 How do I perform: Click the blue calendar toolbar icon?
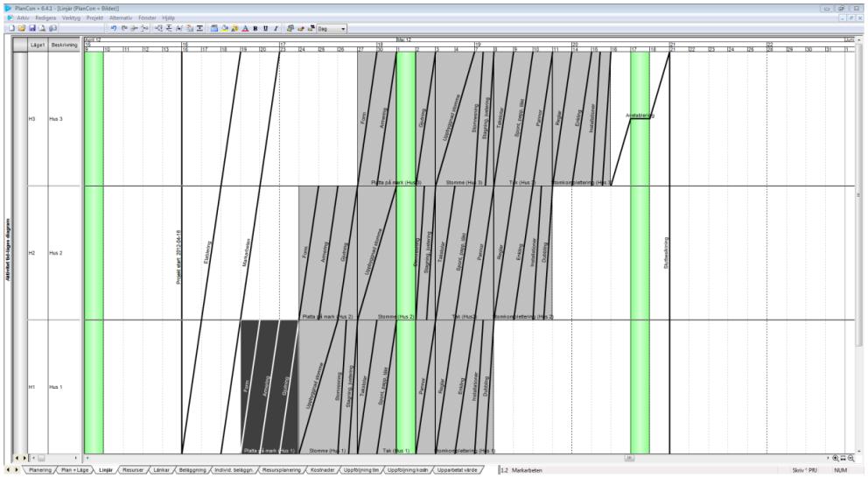pyautogui.click(x=214, y=28)
